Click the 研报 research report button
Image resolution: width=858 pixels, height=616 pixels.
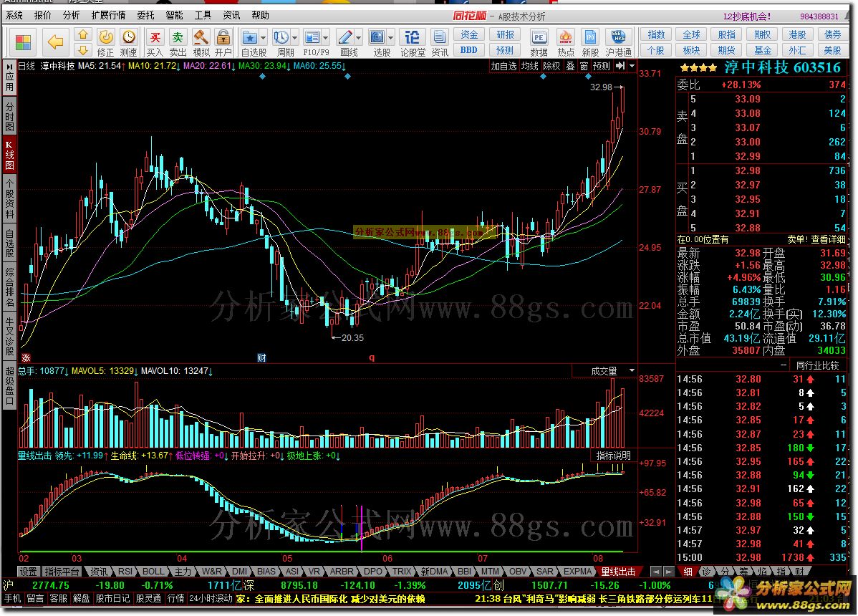(505, 34)
